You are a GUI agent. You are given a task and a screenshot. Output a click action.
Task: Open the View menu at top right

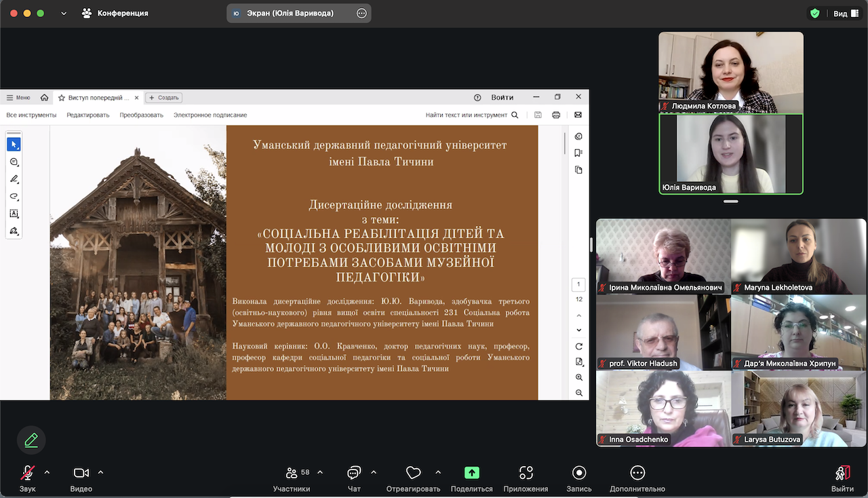point(843,13)
